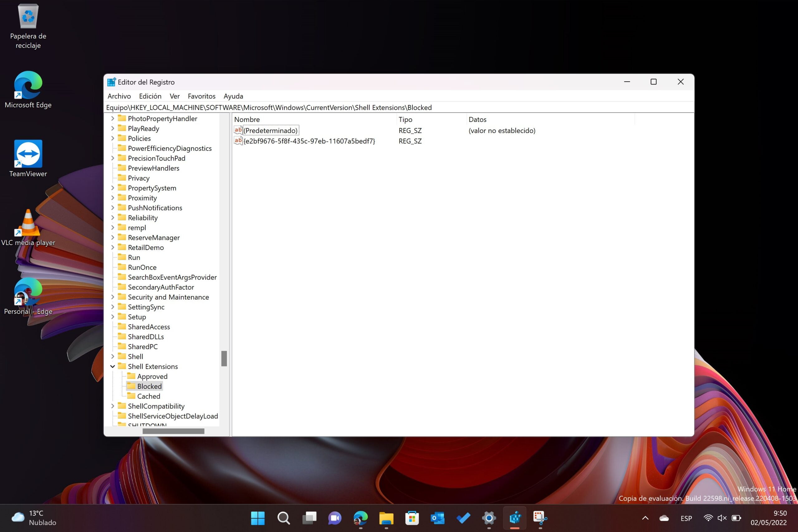This screenshot has width=798, height=532.
Task: Select the Cached subkey
Action: [x=149, y=396]
